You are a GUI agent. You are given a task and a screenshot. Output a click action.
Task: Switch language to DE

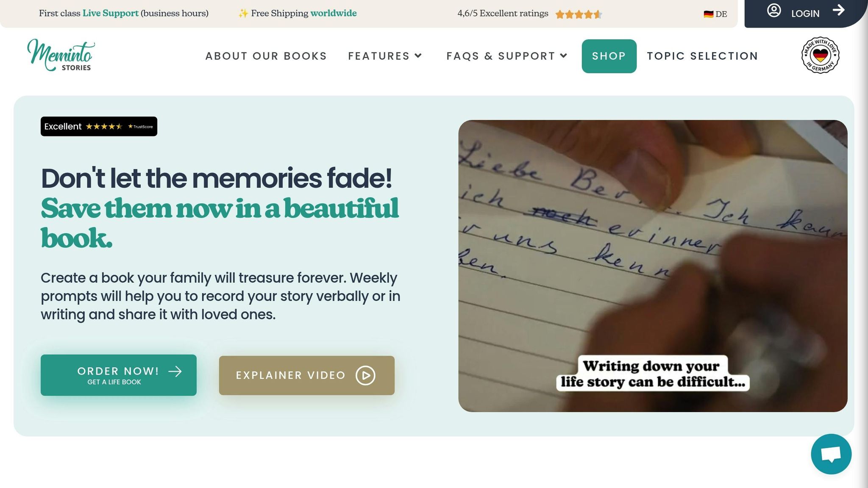(x=721, y=14)
